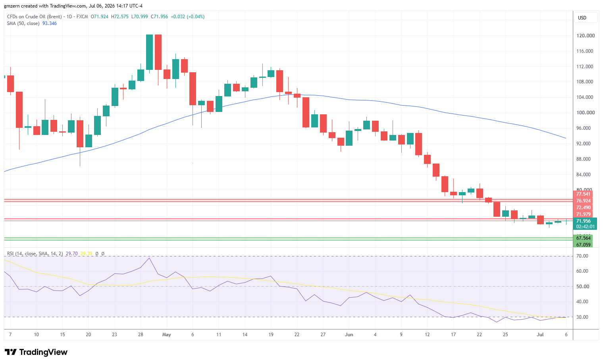Click the purple RSI value 29.70
The width and height of the screenshot is (603, 364).
72,254
